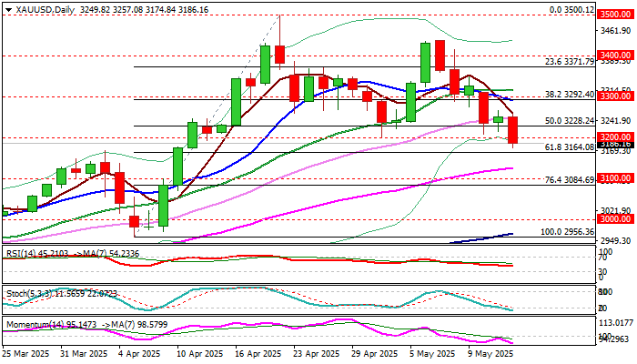Select the red 3200.00 price level tag
This screenshot has height=364, width=637.
615,136
